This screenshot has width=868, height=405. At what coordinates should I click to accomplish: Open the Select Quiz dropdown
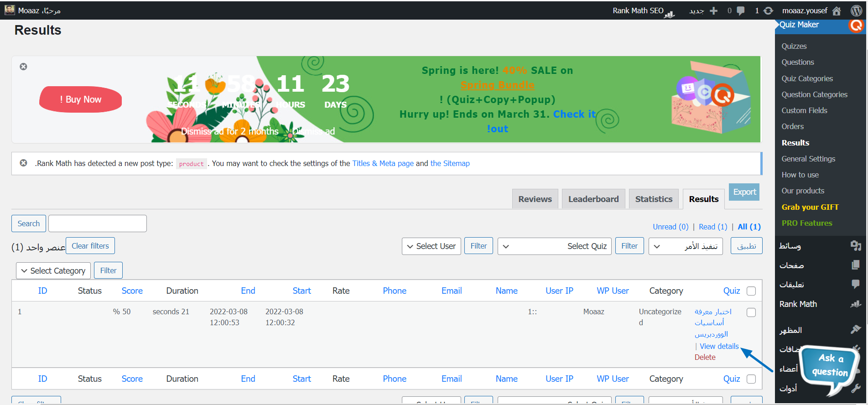[x=555, y=246]
